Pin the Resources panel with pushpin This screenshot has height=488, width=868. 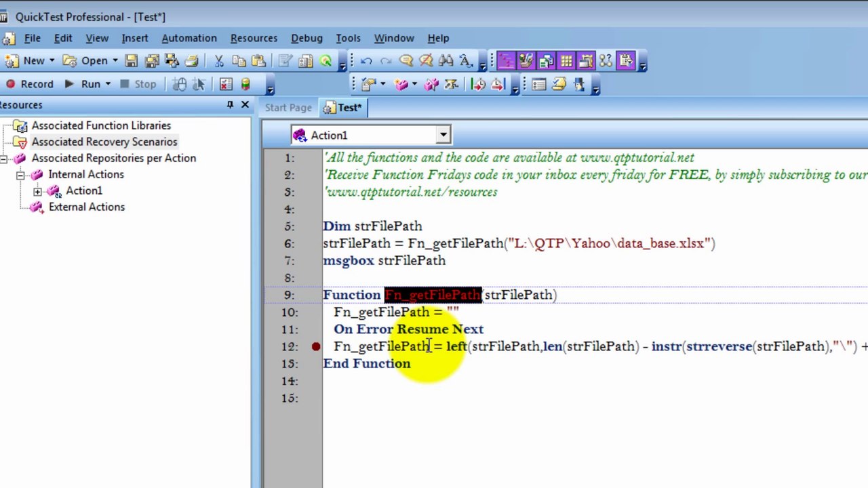230,105
